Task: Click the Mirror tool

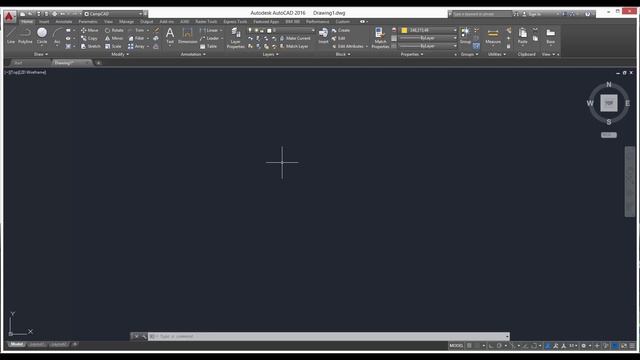Action: coord(114,38)
